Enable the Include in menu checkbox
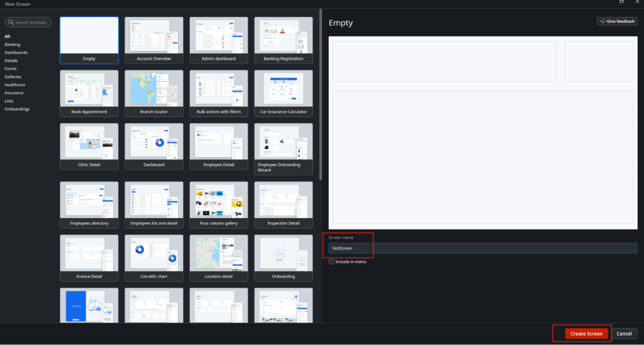644x345 pixels. [331, 261]
